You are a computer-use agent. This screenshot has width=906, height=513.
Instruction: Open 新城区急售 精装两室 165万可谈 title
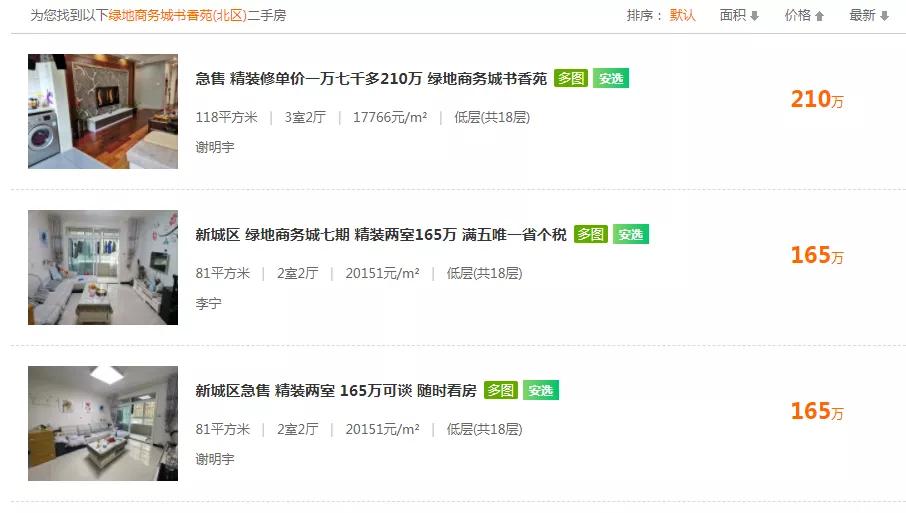[x=336, y=391]
